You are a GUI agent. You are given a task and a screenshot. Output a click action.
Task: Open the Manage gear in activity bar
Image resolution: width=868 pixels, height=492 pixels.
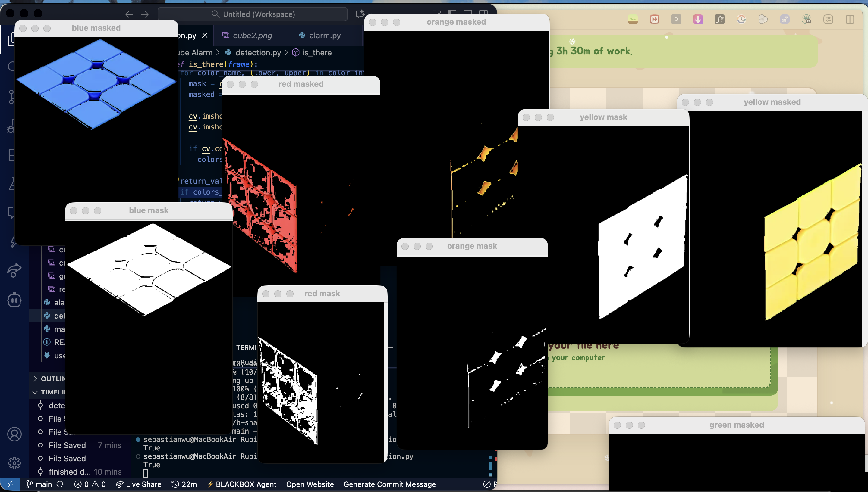(x=14, y=463)
